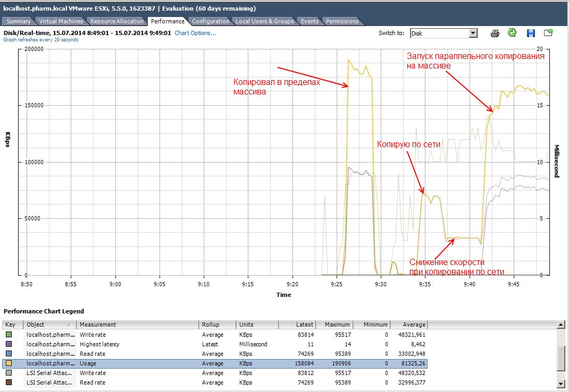View the Events tab
The image size is (569, 392).
tap(309, 21)
